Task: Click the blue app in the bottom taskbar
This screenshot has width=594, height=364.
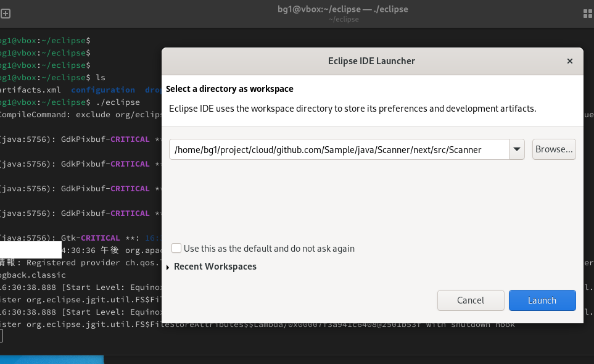Action: pos(52,358)
